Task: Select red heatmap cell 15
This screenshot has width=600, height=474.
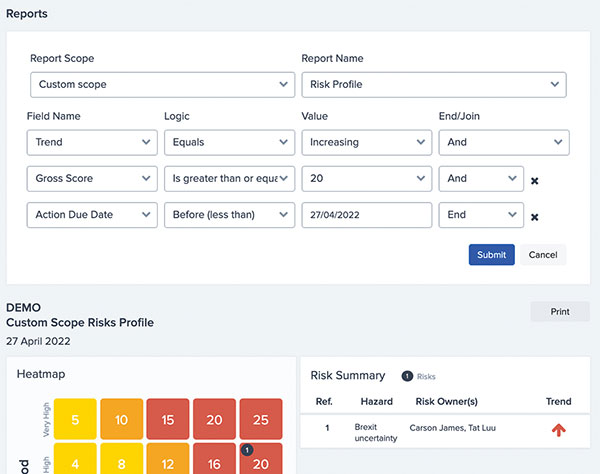Action: 168,419
